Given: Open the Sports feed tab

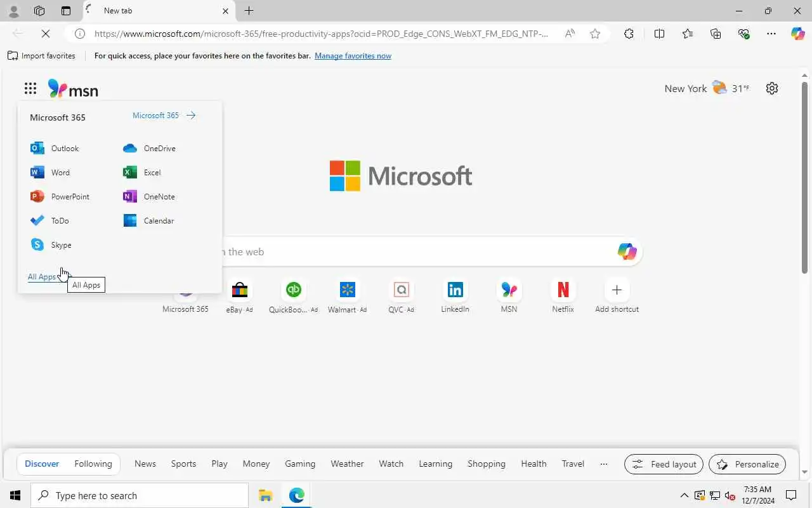Looking at the screenshot, I should point(183,464).
